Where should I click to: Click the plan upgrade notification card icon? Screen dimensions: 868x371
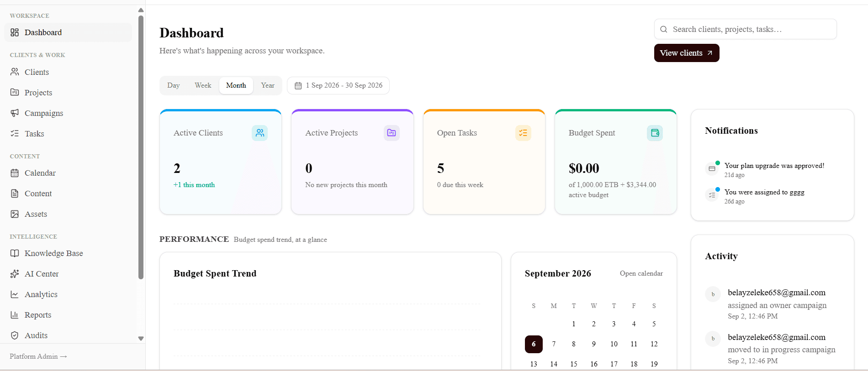click(x=712, y=169)
